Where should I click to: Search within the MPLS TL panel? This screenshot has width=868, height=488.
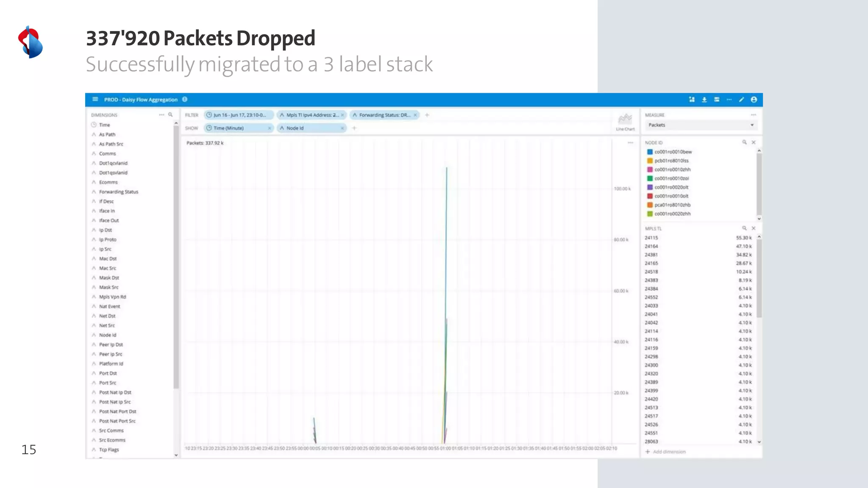click(x=744, y=228)
